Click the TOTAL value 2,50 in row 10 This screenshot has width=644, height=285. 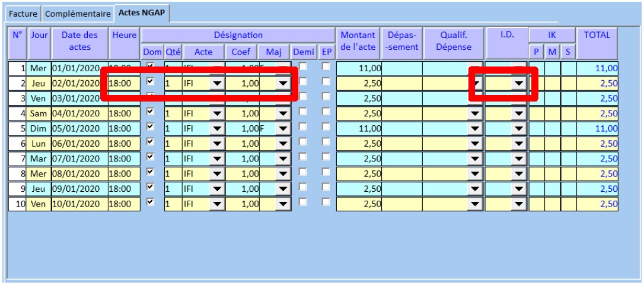pyautogui.click(x=597, y=204)
